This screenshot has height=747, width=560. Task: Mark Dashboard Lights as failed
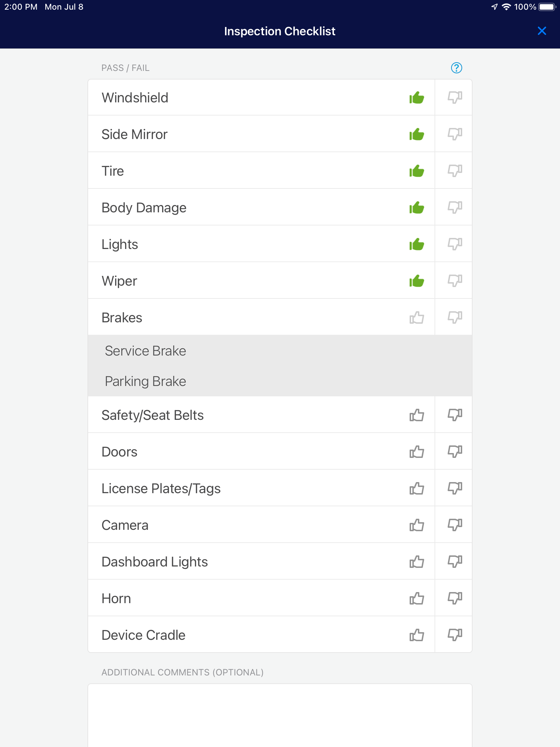coord(455,561)
